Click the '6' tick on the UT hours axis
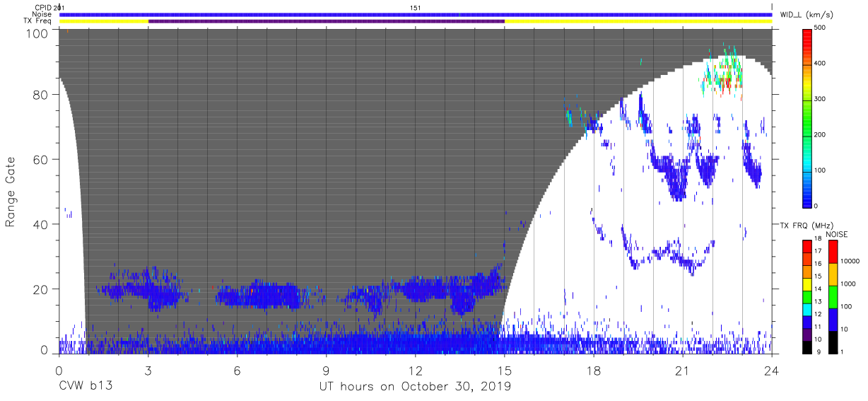The height and width of the screenshot is (401, 868). click(x=237, y=371)
